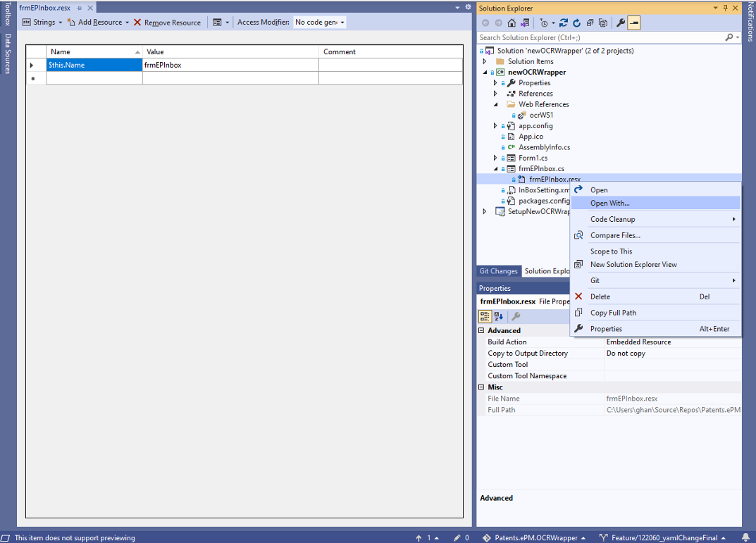Select AssemblyInfo.cs file
Viewport: 756px width, 543px height.
(544, 147)
